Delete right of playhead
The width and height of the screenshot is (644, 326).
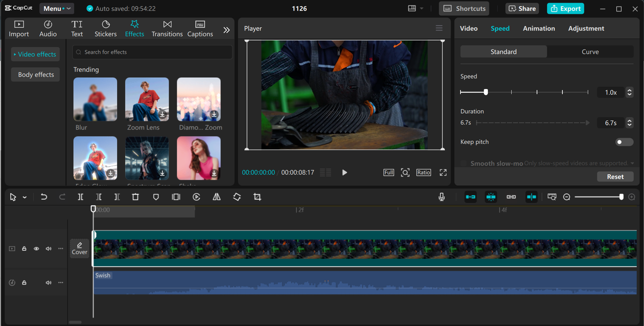coord(117,197)
